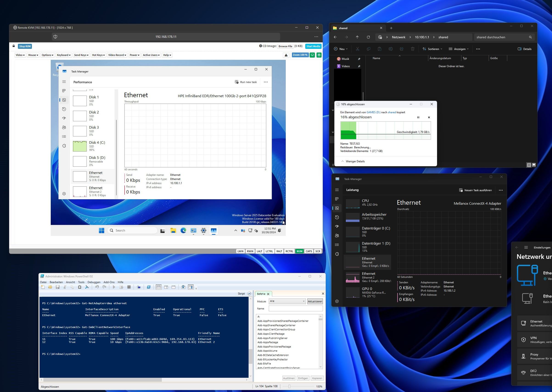The width and height of the screenshot is (552, 392).
Task: Click Neuen Task ausführen in Task-Manager
Action: click(475, 190)
